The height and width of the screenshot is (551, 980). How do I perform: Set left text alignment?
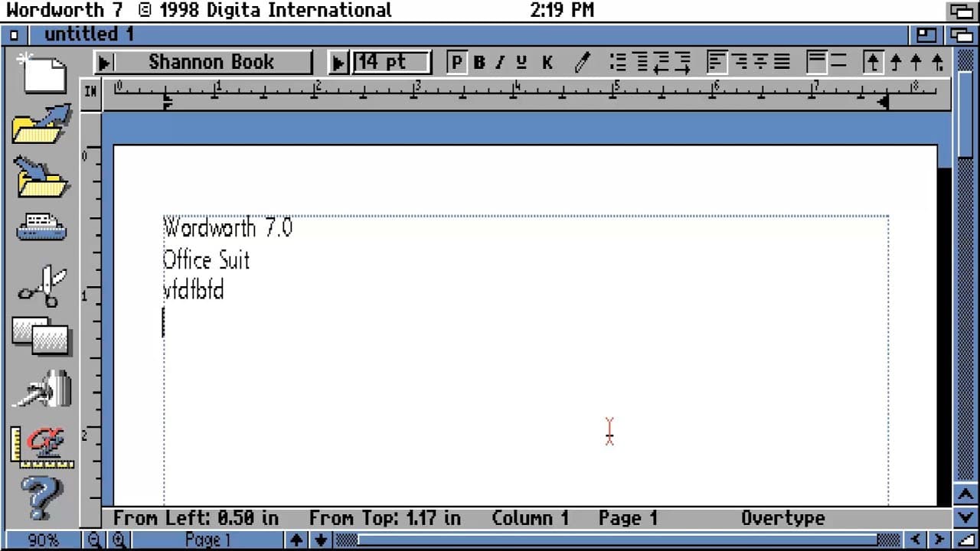pyautogui.click(x=717, y=62)
